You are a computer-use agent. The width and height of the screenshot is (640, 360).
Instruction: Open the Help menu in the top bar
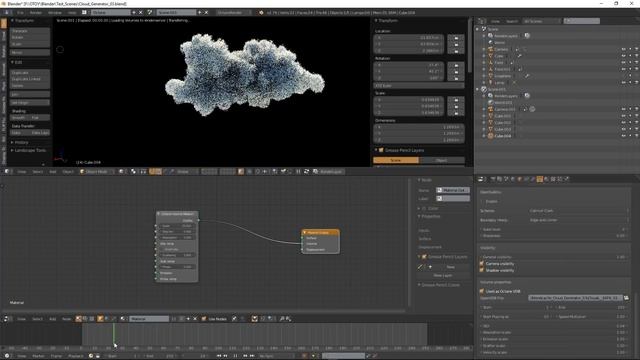(72, 13)
